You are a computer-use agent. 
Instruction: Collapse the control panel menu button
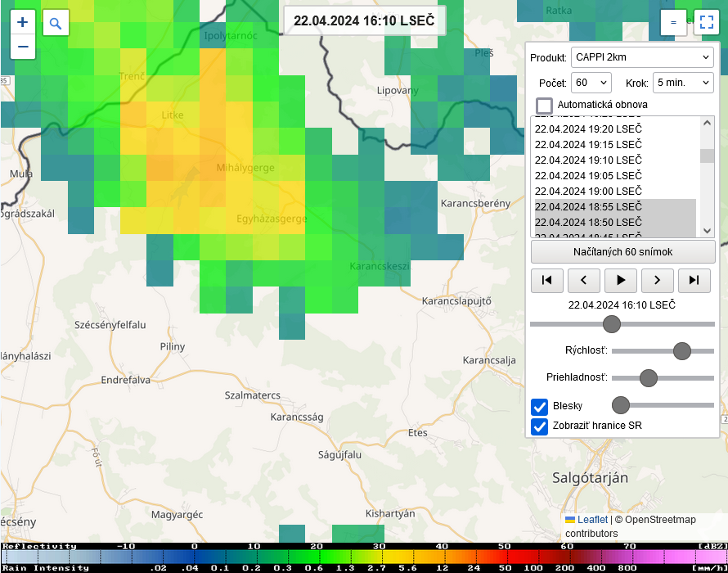(673, 23)
